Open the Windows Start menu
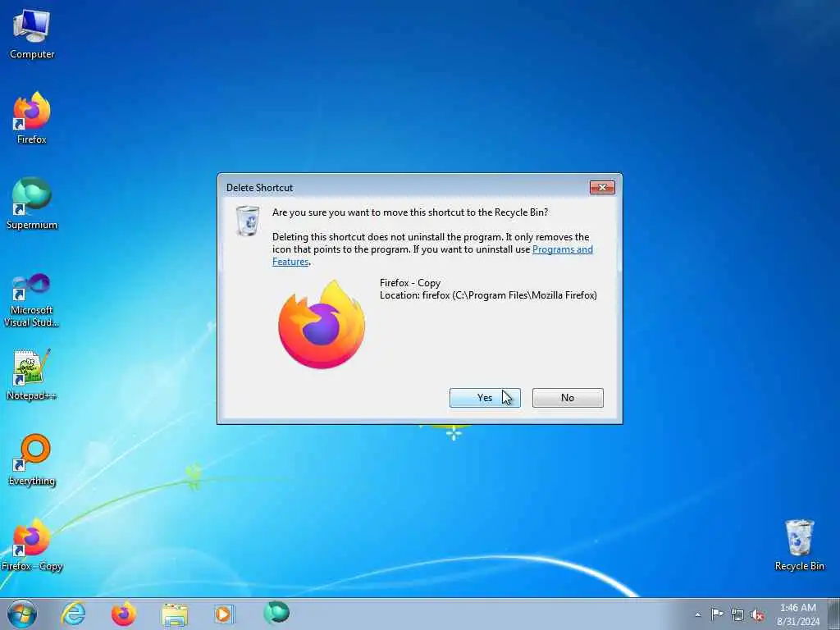Screen dimensions: 840x630 (x=22, y=614)
